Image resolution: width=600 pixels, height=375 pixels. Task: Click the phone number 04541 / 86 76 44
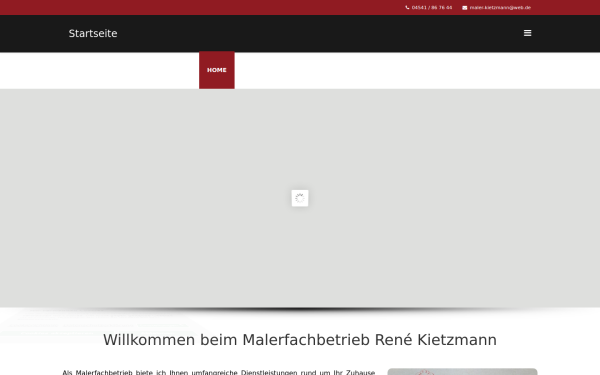click(x=432, y=8)
